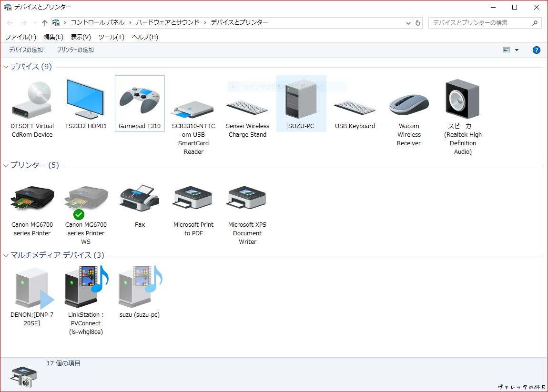
Task: Select the Microsoft Print to PDF icon
Action: coord(193,199)
